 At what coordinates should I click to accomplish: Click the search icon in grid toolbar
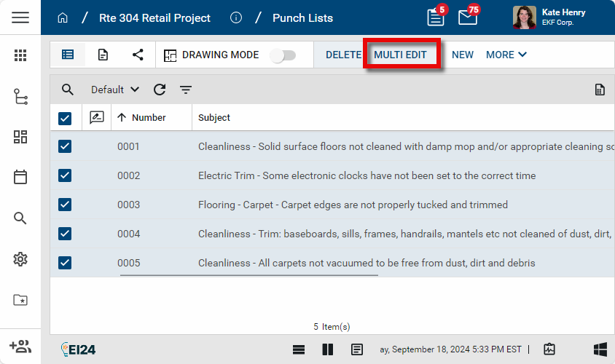(x=68, y=90)
